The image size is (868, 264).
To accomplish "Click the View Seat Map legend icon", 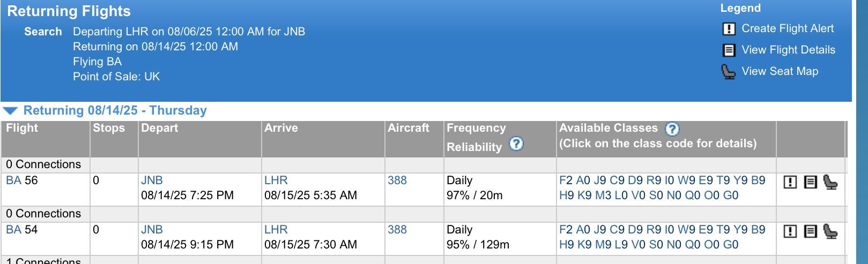I will [x=728, y=72].
